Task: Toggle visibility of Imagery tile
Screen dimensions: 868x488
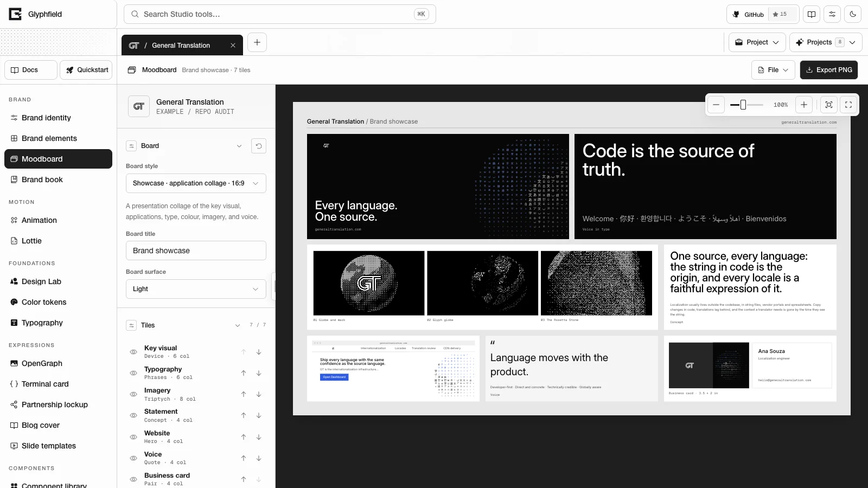Action: [x=133, y=394]
